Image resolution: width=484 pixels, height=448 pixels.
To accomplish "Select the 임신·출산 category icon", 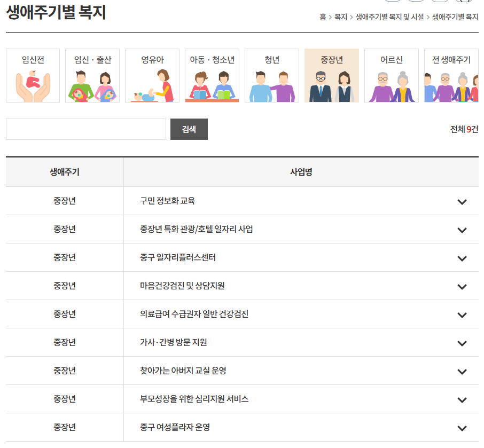I will point(92,76).
